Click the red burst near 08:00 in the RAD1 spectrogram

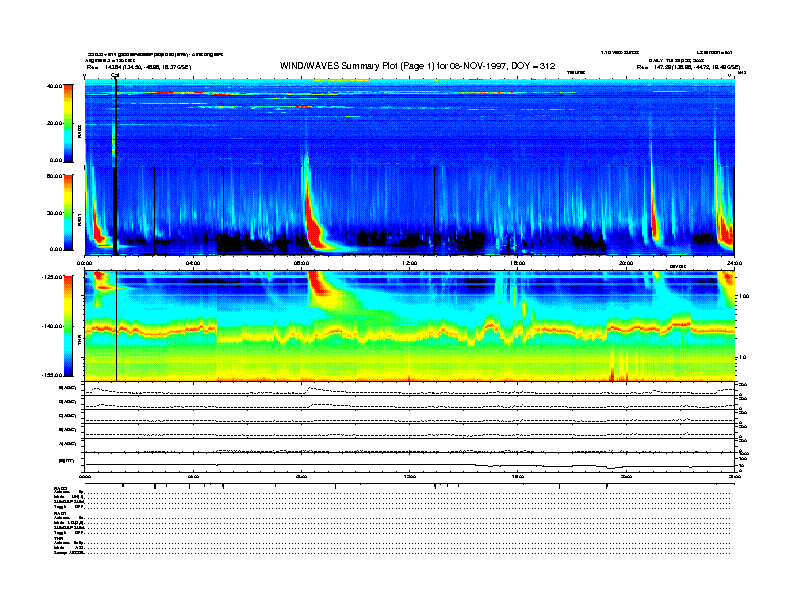(314, 225)
